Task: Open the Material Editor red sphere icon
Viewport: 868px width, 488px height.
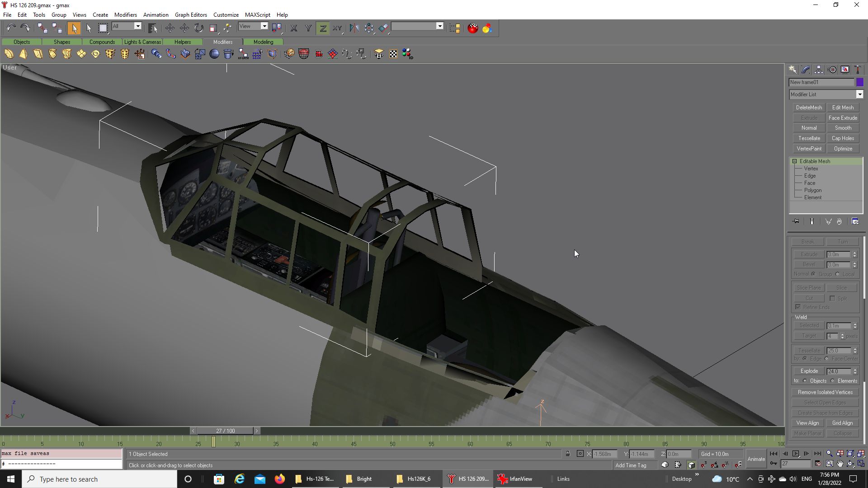Action: point(472,28)
